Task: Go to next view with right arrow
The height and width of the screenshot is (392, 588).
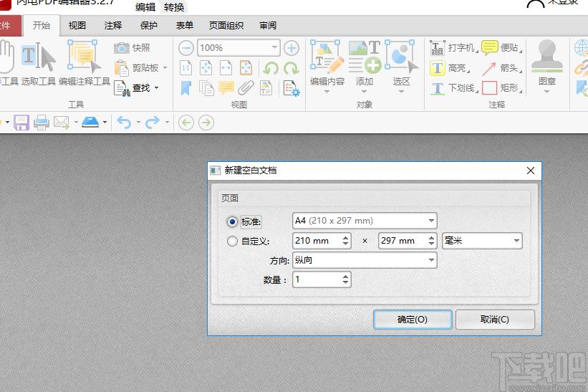Action: (x=206, y=123)
